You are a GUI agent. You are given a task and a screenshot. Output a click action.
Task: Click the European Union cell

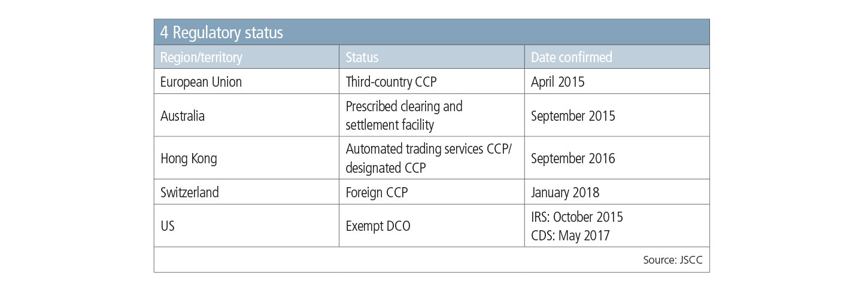pos(201,82)
